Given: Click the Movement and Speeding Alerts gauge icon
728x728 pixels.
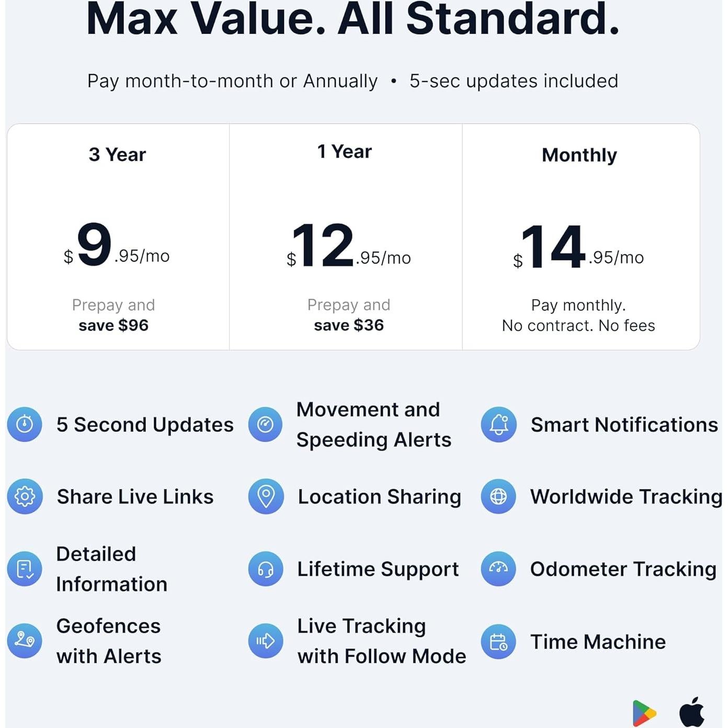Looking at the screenshot, I should pyautogui.click(x=265, y=424).
